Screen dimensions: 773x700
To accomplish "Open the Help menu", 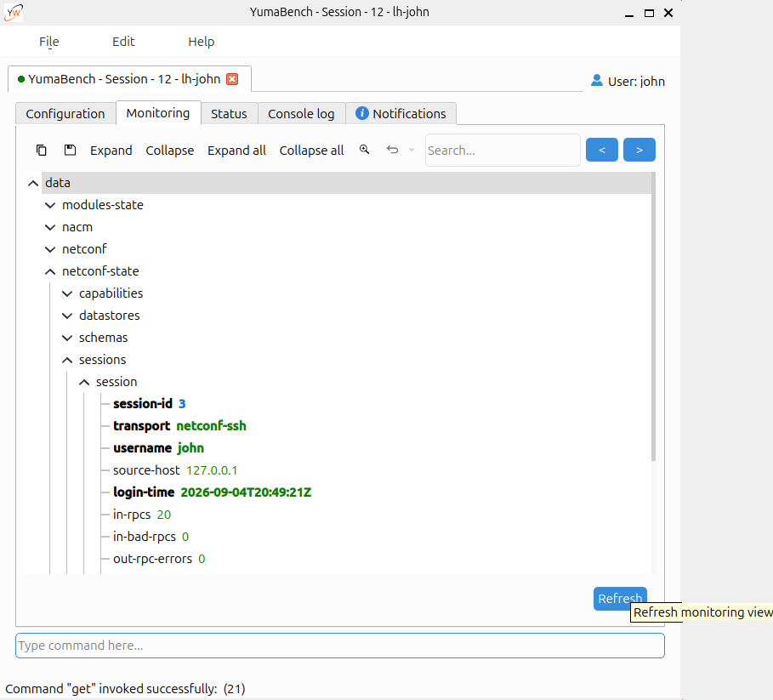I will click(x=202, y=42).
